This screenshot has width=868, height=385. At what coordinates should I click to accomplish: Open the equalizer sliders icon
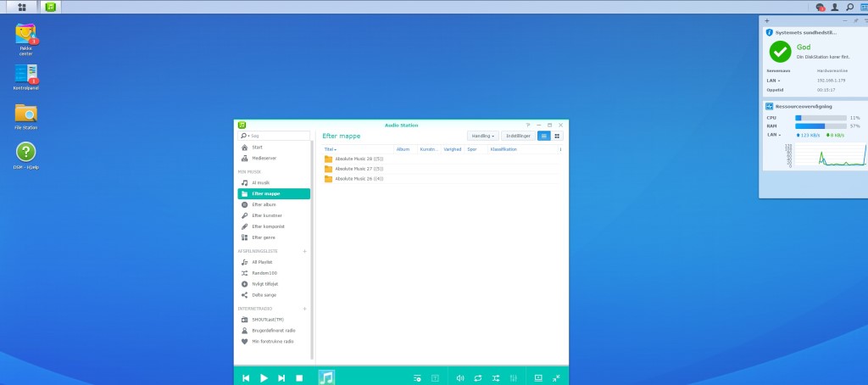tap(514, 378)
